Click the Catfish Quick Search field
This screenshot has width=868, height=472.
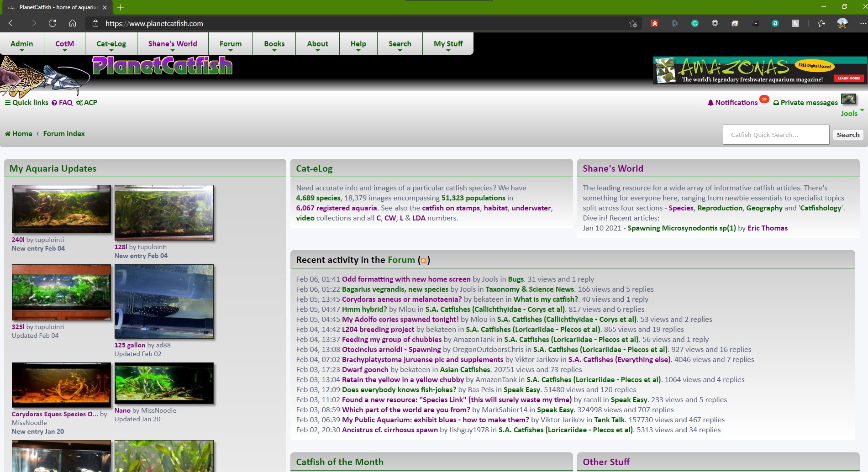[x=776, y=135]
